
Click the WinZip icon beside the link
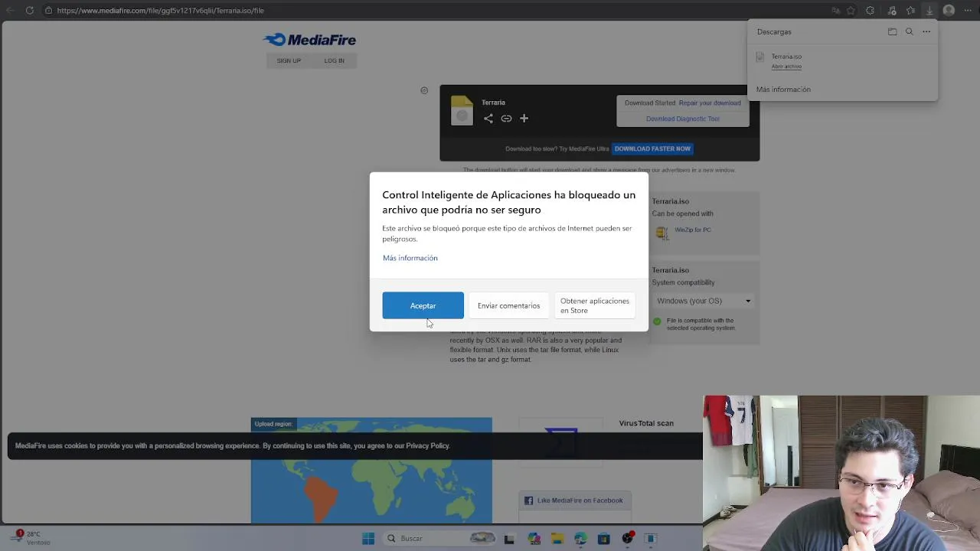661,233
